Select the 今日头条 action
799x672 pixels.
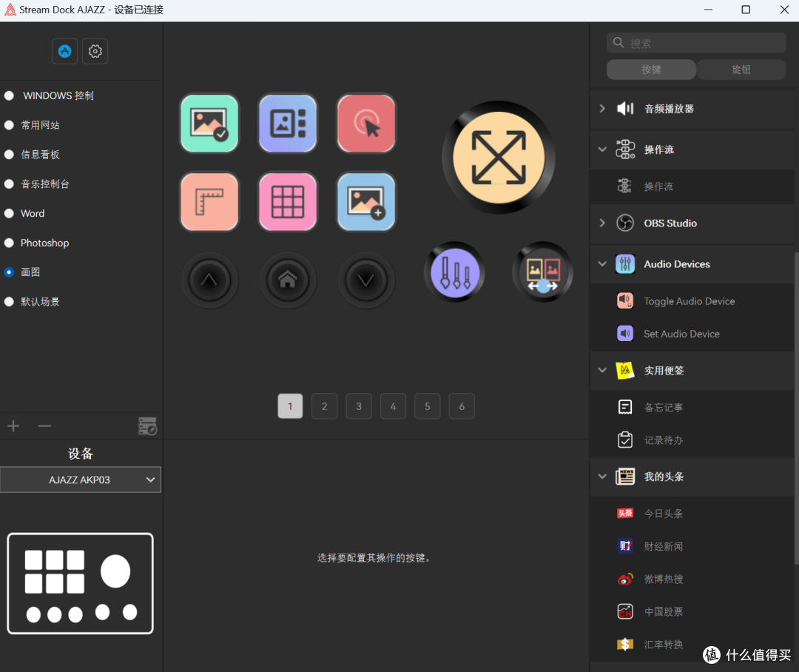(692, 514)
